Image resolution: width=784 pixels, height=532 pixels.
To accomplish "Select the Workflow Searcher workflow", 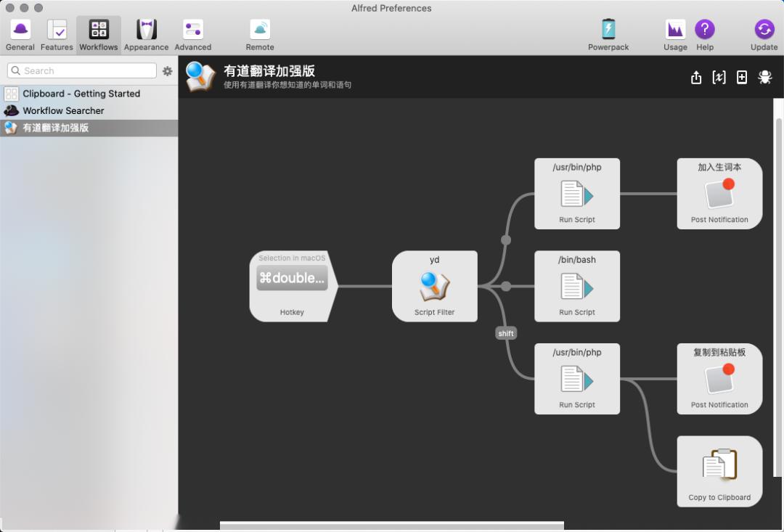I will [89, 110].
